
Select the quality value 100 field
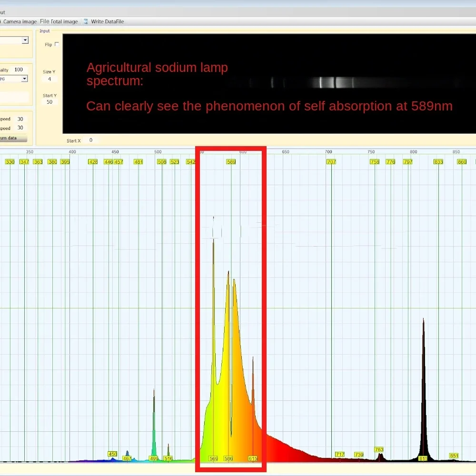(19, 69)
